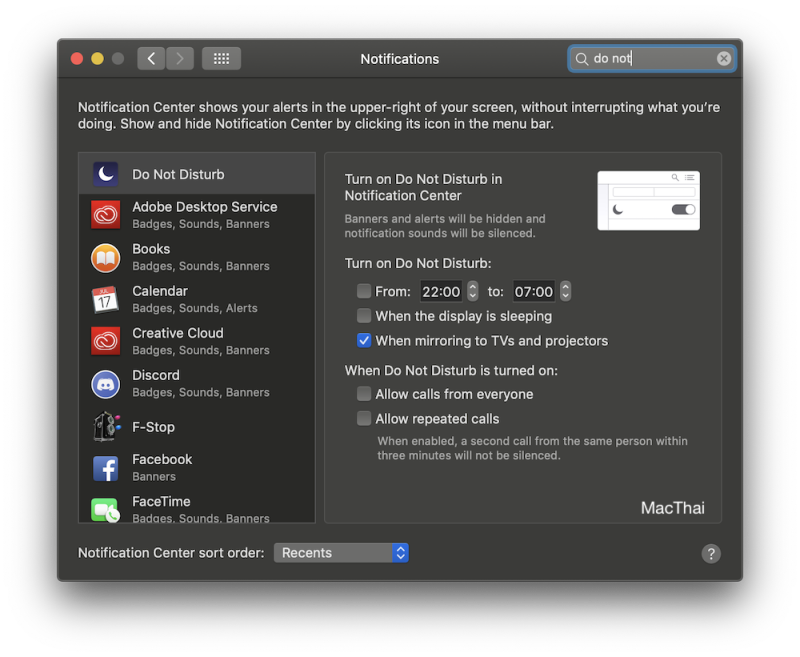Enable 'Allow repeated calls'
Viewport: 800px width, 657px height.
coord(365,419)
